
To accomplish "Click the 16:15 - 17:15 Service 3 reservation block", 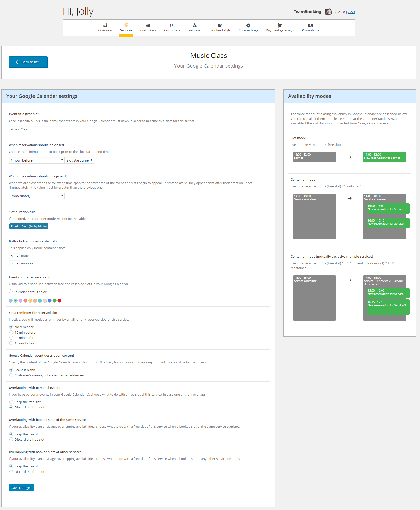I will pyautogui.click(x=388, y=307).
